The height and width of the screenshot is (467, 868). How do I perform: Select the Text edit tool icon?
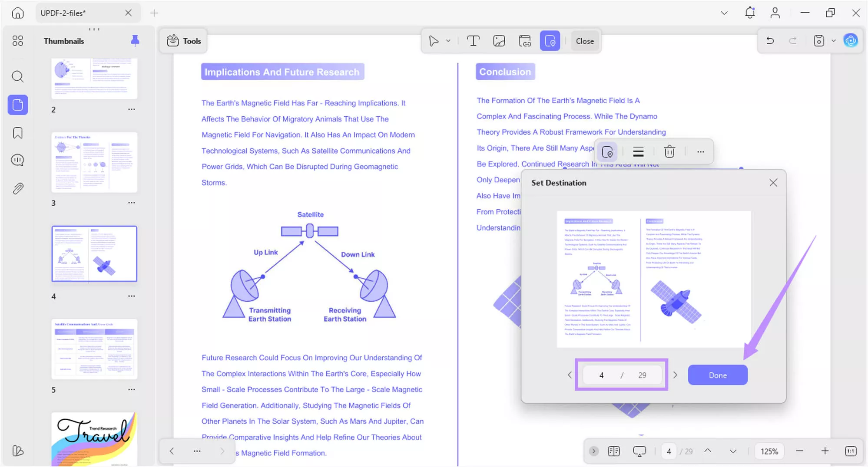[473, 41]
